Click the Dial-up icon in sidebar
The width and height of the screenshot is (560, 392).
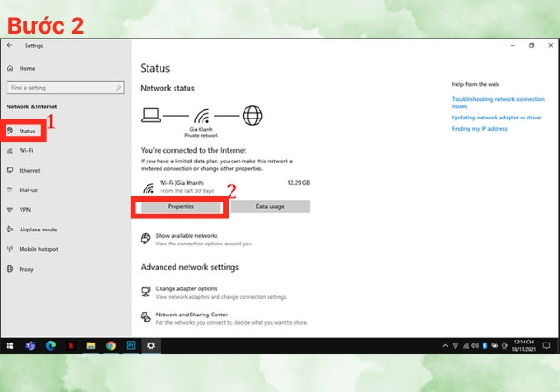point(10,189)
